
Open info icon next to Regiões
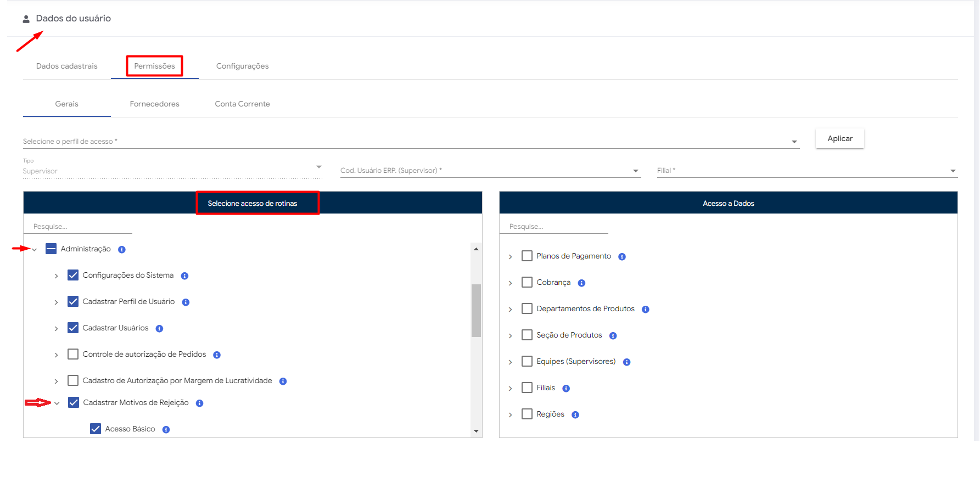[x=575, y=415]
